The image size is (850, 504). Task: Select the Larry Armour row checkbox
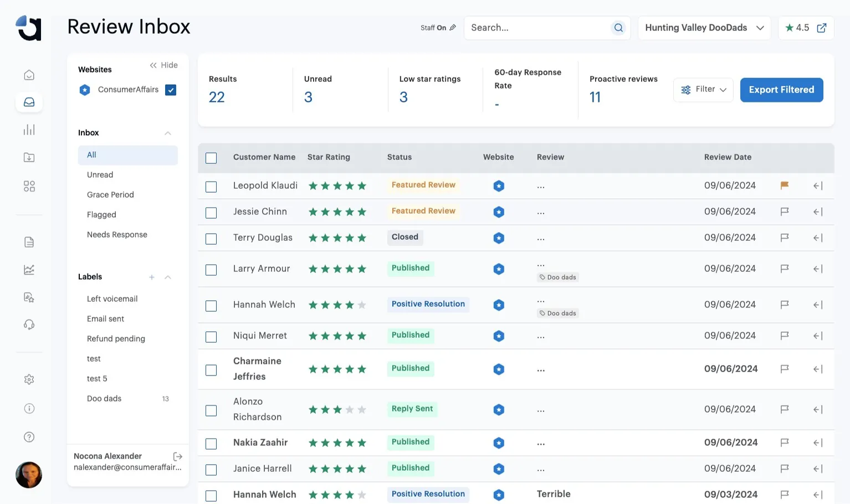(x=211, y=270)
